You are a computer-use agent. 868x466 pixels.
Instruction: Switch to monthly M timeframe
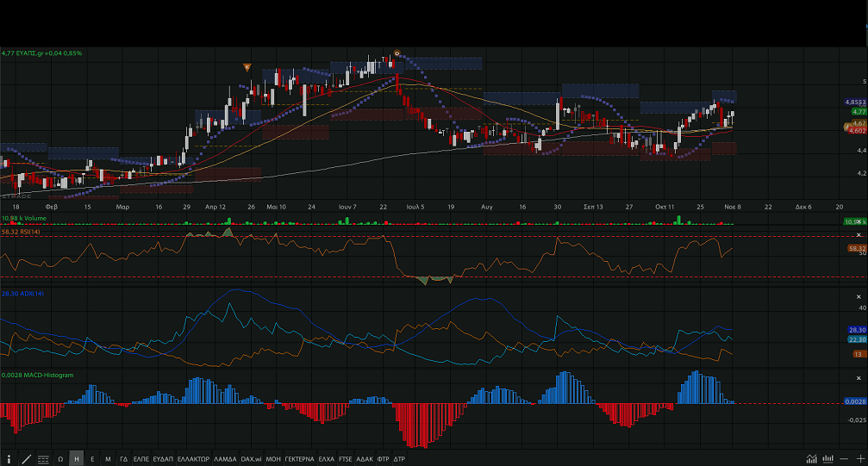pos(108,459)
